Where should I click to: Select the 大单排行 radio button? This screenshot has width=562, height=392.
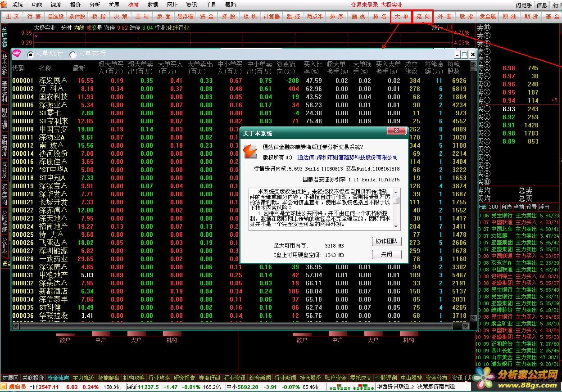73,54
